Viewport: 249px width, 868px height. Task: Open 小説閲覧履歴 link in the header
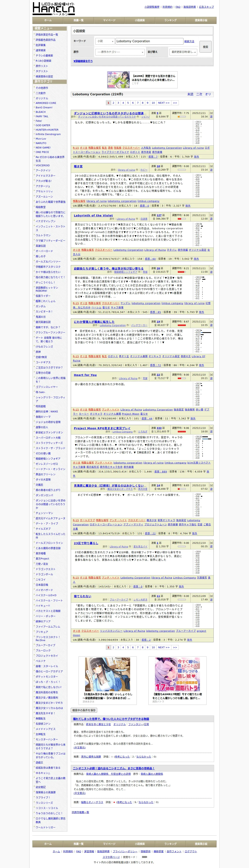152,7
